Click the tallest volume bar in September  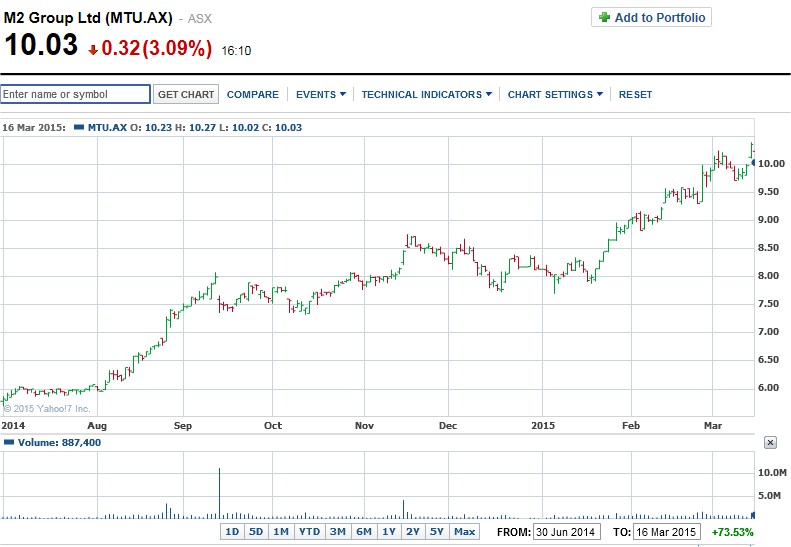(218, 492)
